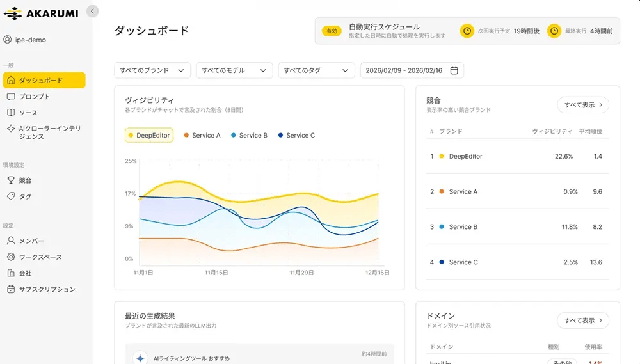Screen dimensions: 640x364
Task: Click the calendar icon in date range
Action: [x=454, y=70]
